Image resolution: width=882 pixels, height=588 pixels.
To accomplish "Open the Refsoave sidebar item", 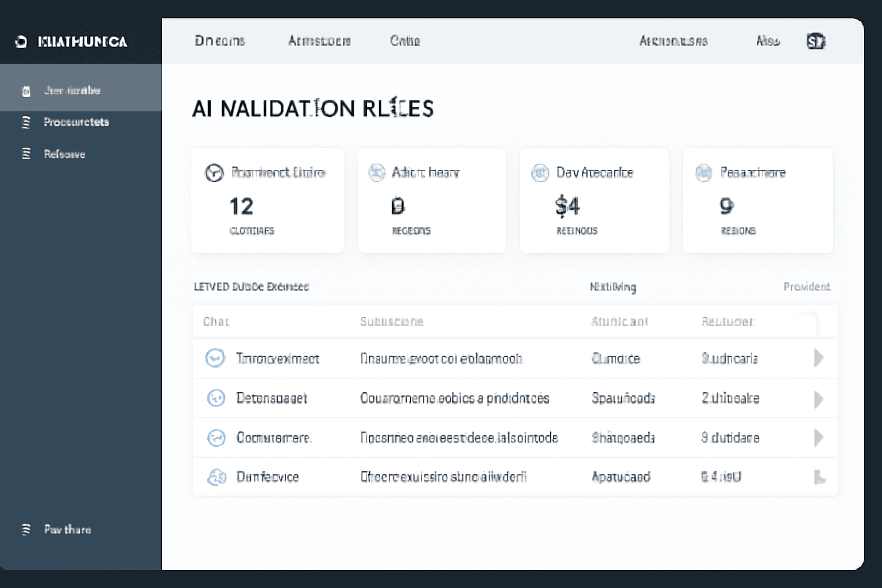I will pyautogui.click(x=64, y=154).
